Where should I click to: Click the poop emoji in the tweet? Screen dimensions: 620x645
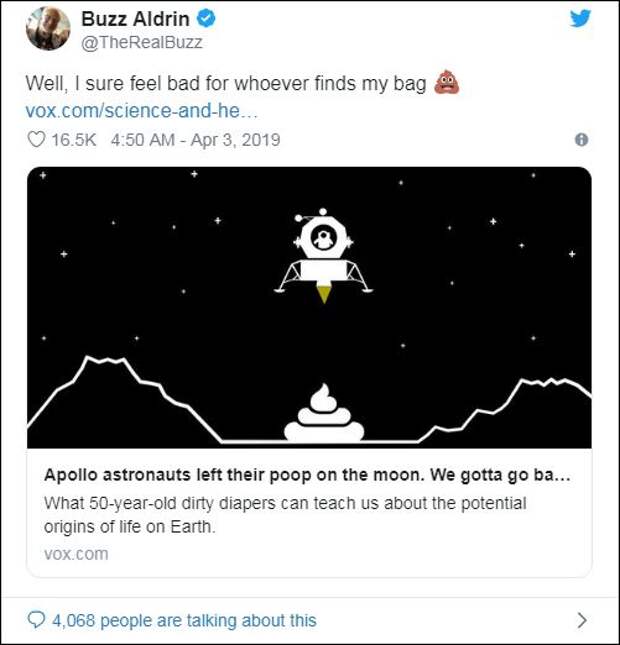click(x=446, y=83)
